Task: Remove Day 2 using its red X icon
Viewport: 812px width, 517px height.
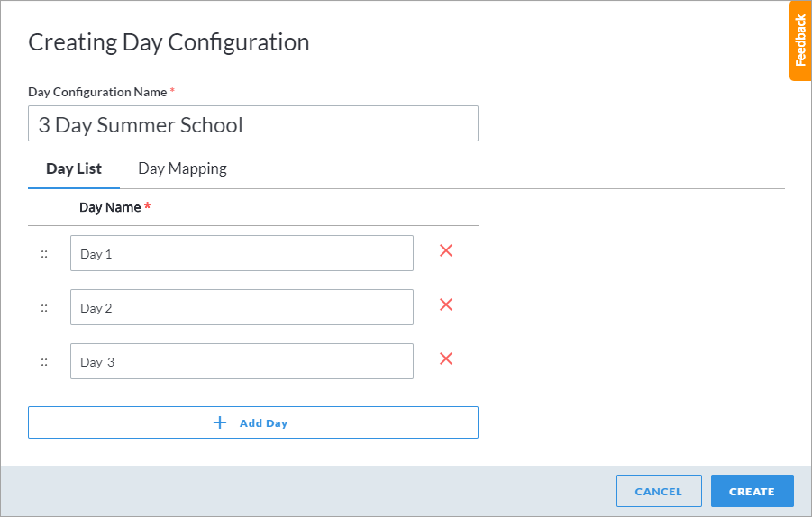Action: click(446, 304)
